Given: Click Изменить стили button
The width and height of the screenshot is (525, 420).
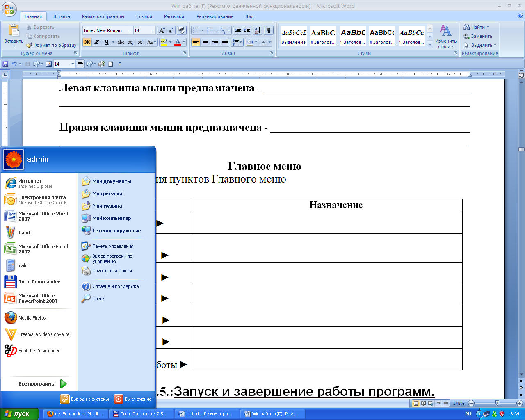Looking at the screenshot, I should [446, 36].
